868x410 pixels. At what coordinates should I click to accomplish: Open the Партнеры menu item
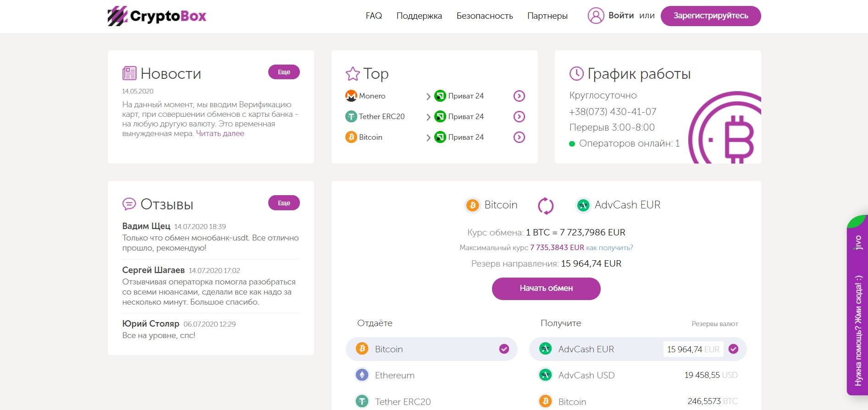point(547,16)
